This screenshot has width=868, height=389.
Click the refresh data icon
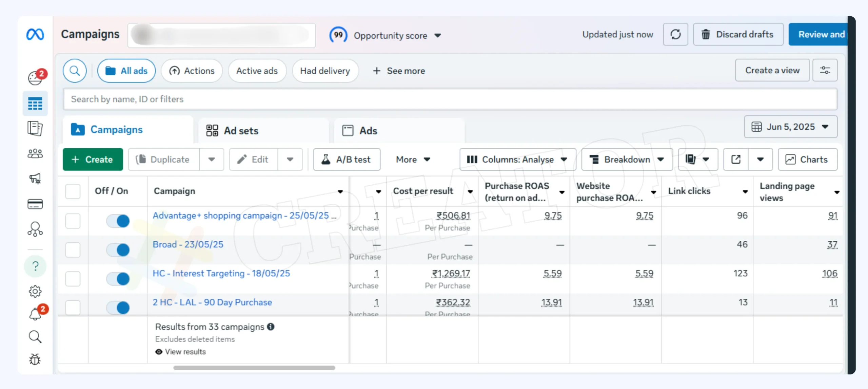[x=675, y=34]
